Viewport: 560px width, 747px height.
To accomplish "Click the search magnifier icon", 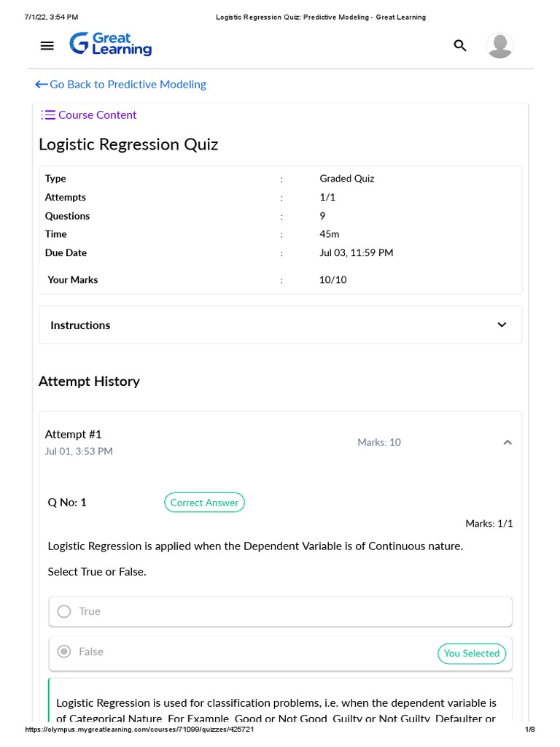I will [x=460, y=46].
